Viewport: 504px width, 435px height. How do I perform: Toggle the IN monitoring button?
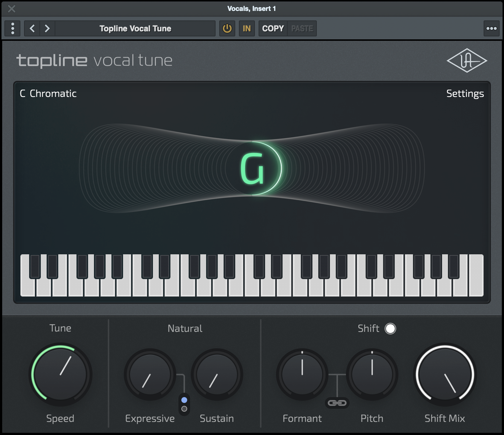point(247,28)
